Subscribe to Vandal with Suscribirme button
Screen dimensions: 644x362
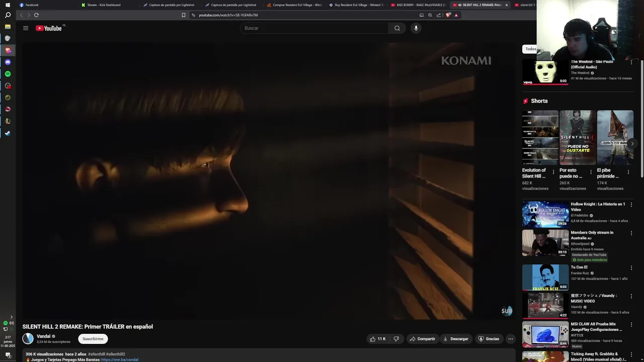pyautogui.click(x=93, y=339)
